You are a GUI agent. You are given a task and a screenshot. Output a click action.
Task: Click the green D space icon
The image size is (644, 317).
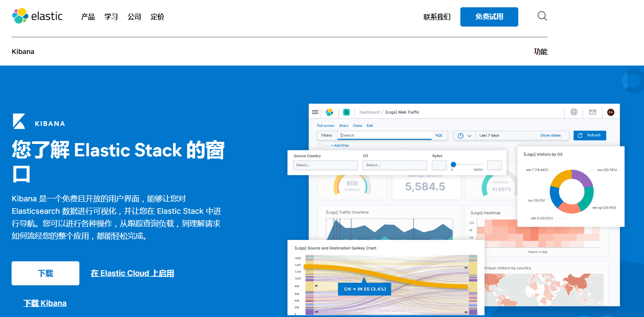(346, 112)
